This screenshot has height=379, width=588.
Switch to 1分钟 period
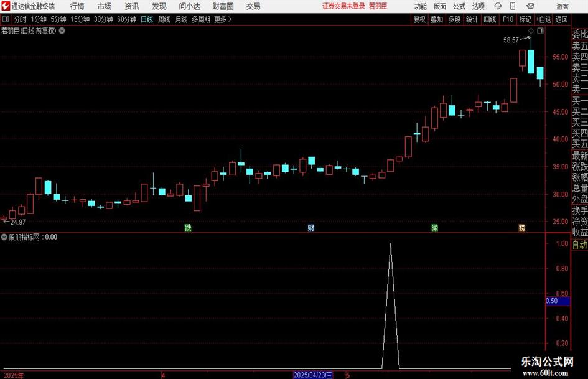coord(39,19)
